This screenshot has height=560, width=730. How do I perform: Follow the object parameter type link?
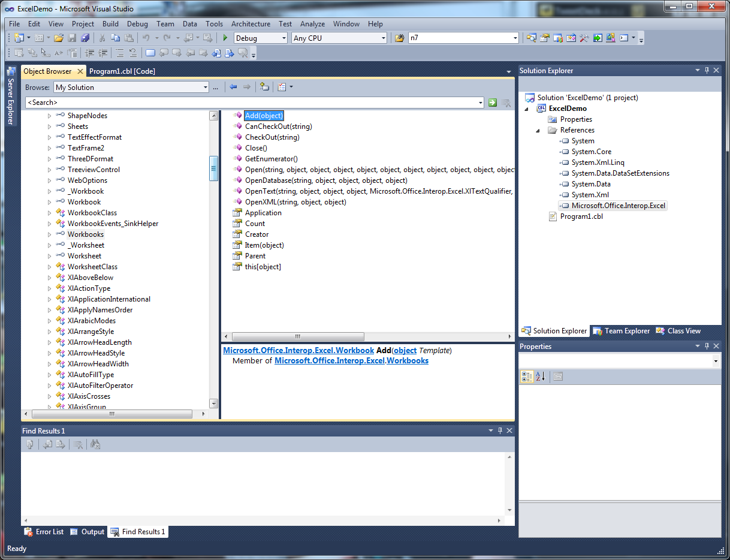406,350
